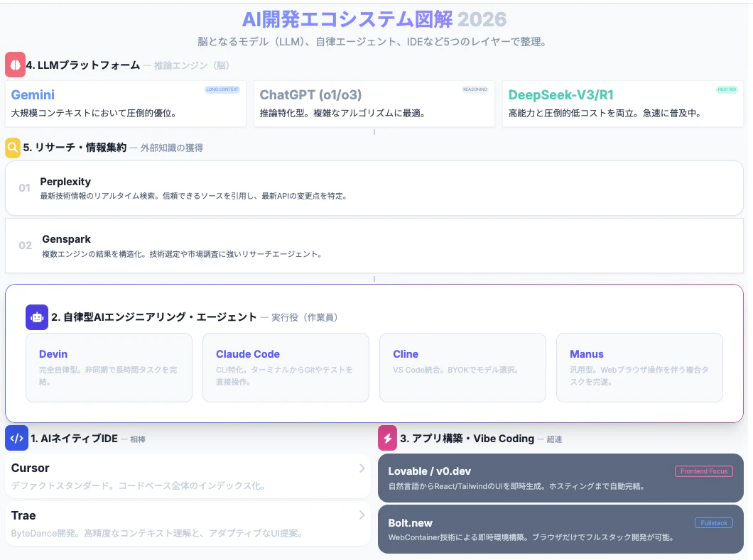Screen dimensions: 753x560
Task: Click the LONG CONTEXT badge on Gemini
Action: (x=222, y=89)
